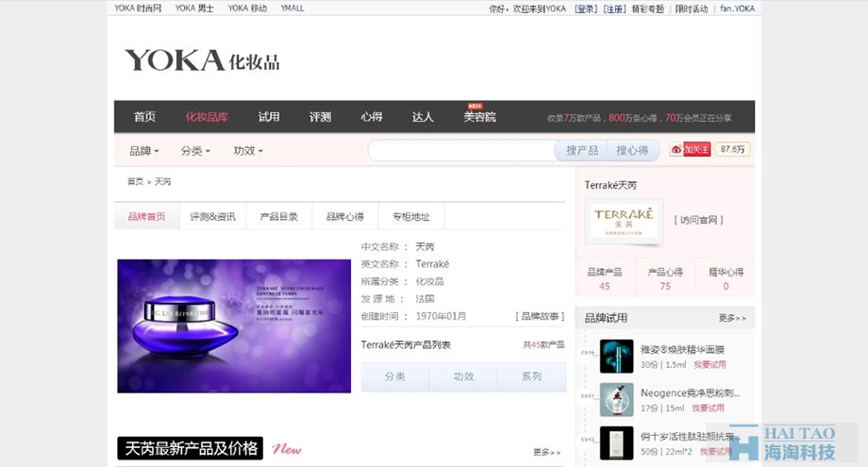Switch to the 专柜地址 tab
868x467 pixels.
411,216
